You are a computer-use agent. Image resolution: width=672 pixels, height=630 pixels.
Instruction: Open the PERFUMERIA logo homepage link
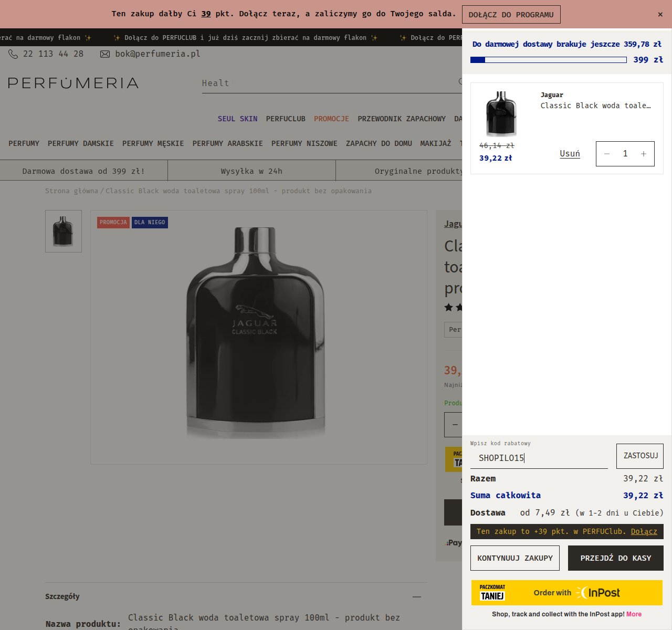pyautogui.click(x=73, y=83)
